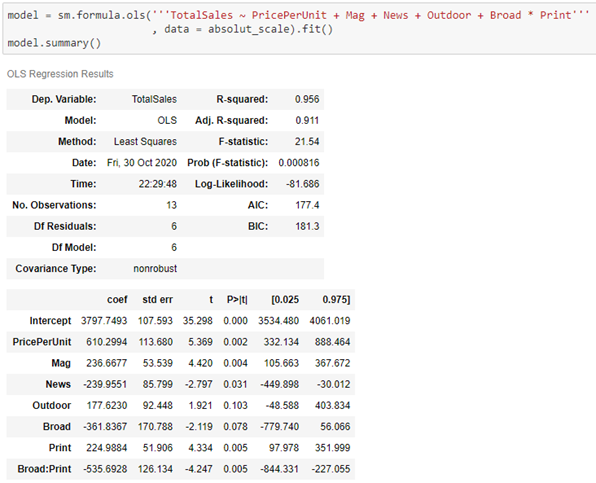This screenshot has width=596, height=483.
Task: Click Intercept upper bound 4061.019
Action: tap(330, 321)
